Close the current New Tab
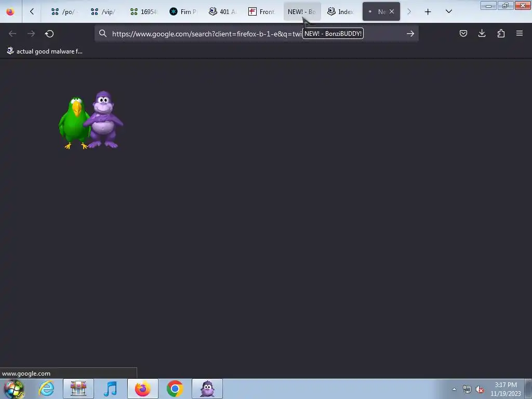 point(392,11)
